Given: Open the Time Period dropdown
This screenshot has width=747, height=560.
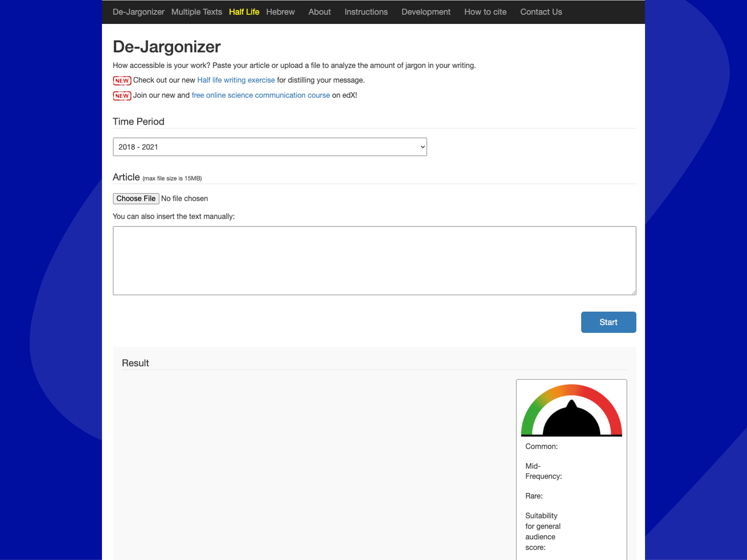Looking at the screenshot, I should tap(269, 147).
